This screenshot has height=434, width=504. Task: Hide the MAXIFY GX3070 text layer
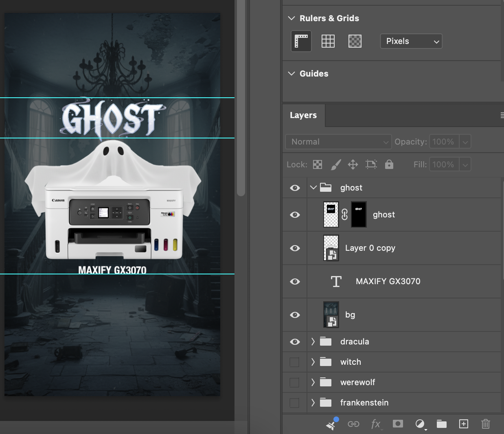[x=295, y=281]
